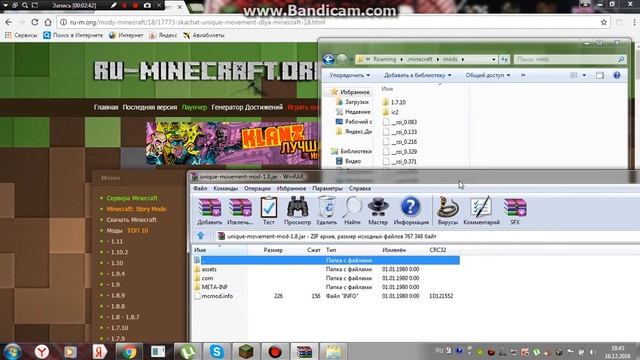Open Skype from taskbar

pos(217,351)
